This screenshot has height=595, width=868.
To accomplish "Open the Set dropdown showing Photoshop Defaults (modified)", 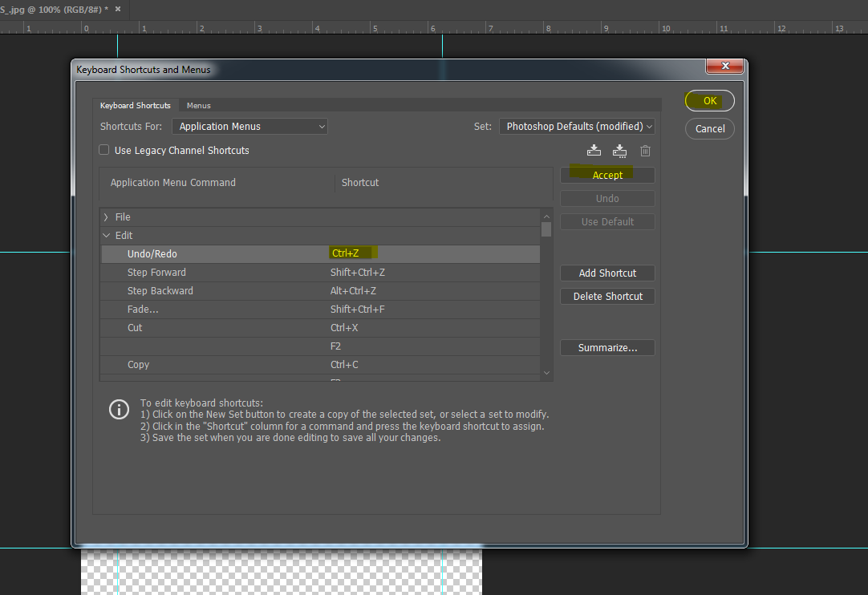I will click(577, 126).
